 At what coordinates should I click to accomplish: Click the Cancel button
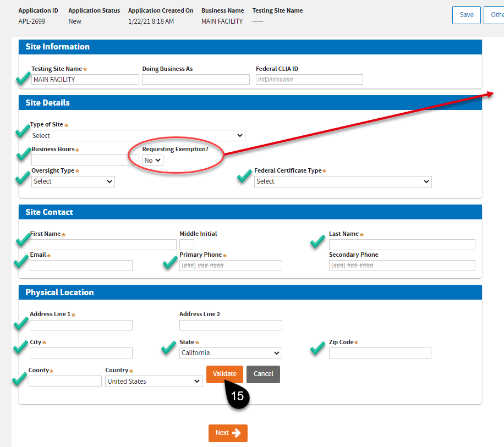click(x=263, y=374)
